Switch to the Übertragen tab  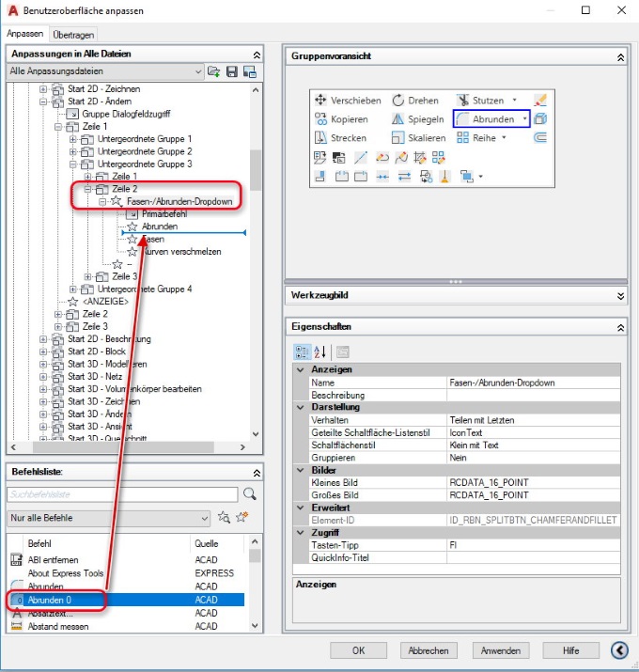click(x=72, y=34)
